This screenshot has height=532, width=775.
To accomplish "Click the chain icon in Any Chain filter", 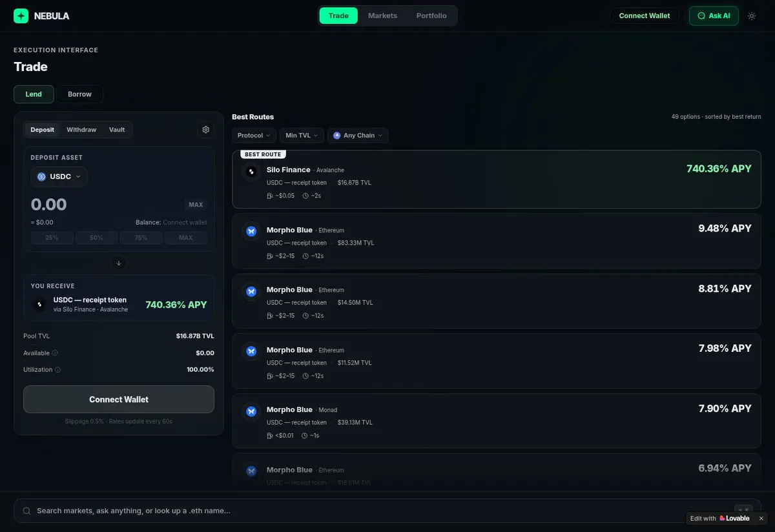I will (336, 136).
